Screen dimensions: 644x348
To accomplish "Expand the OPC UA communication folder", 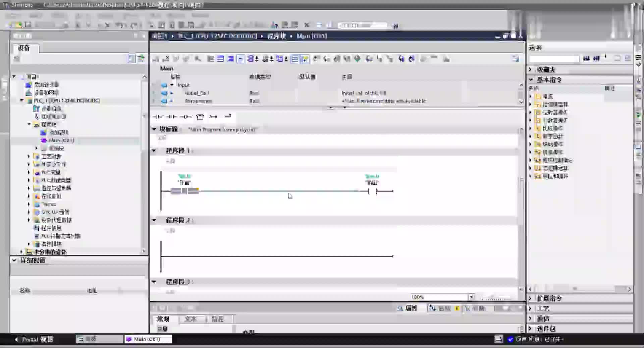I will click(29, 212).
